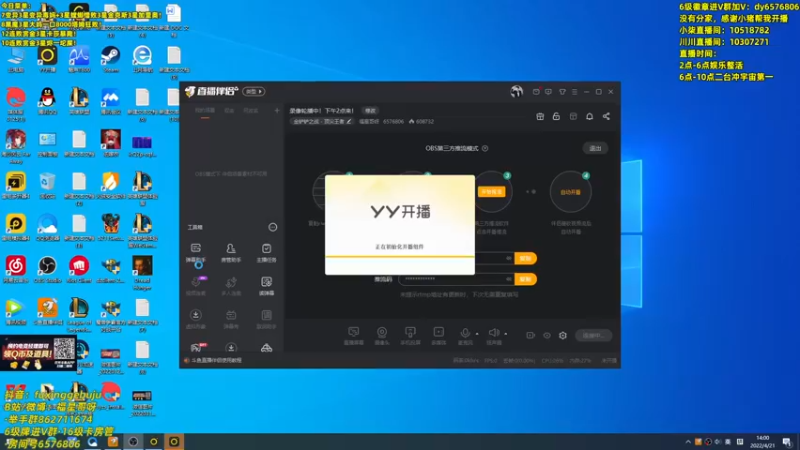
Task: Click the YY开播 initialization progress bar
Action: (x=399, y=256)
